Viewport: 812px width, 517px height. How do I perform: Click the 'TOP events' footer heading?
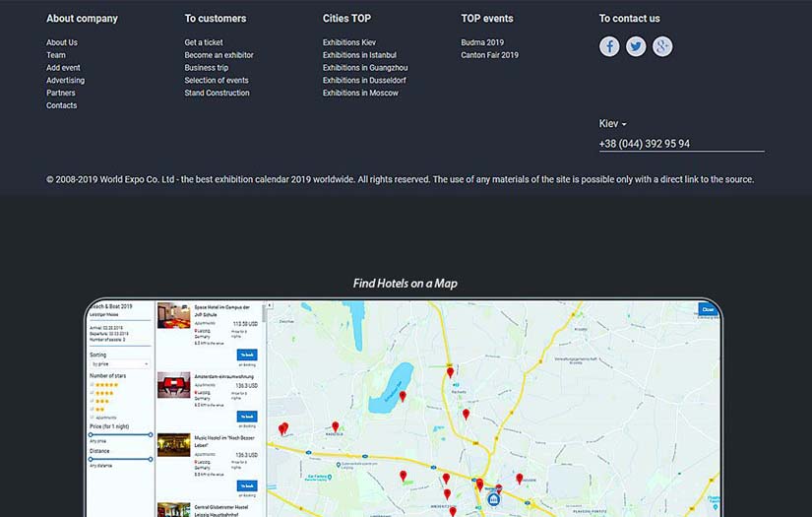click(x=487, y=19)
